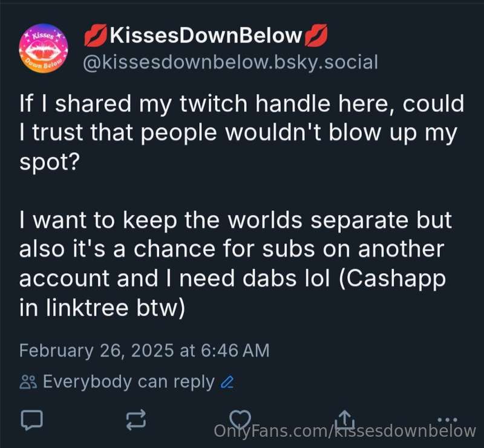The height and width of the screenshot is (448, 484).
Task: Click the February 26, 2025 at 6:46 AM timestamp
Action: [144, 351]
